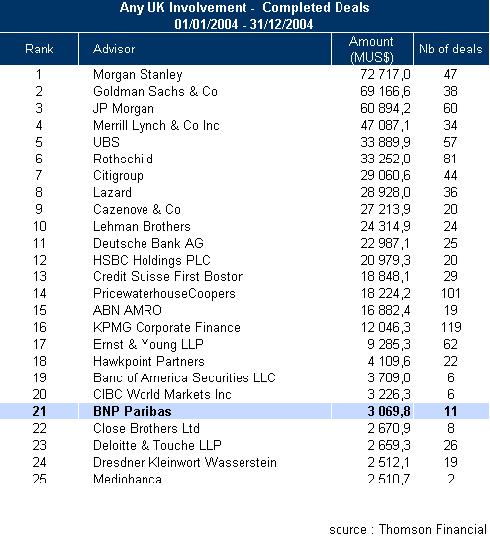Click the amount 22 987,1
This screenshot has height=539, width=490.
click(x=385, y=243)
